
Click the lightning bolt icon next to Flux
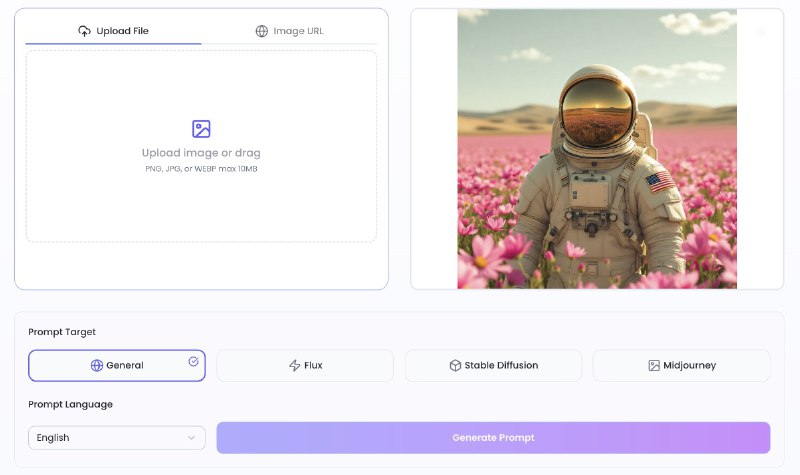point(294,366)
